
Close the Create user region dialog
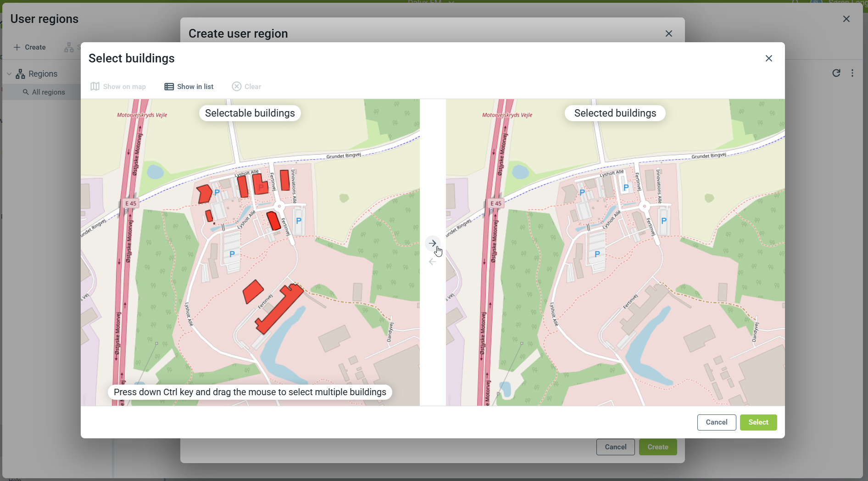click(x=669, y=34)
